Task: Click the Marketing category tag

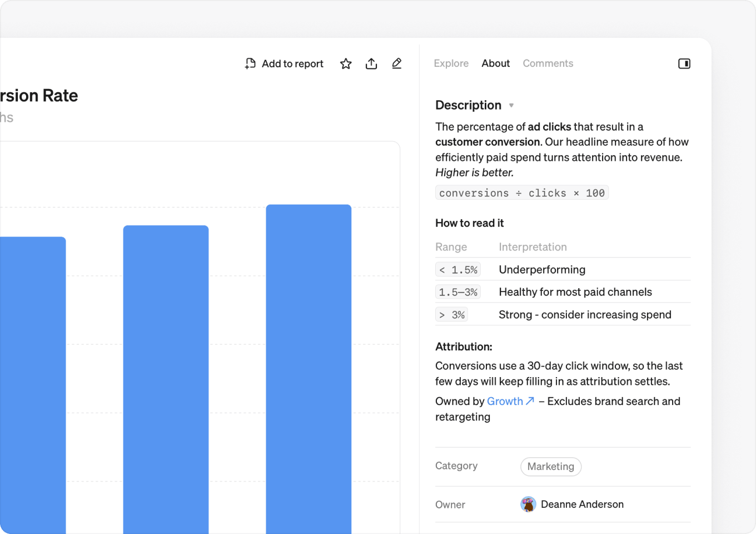Action: click(551, 467)
